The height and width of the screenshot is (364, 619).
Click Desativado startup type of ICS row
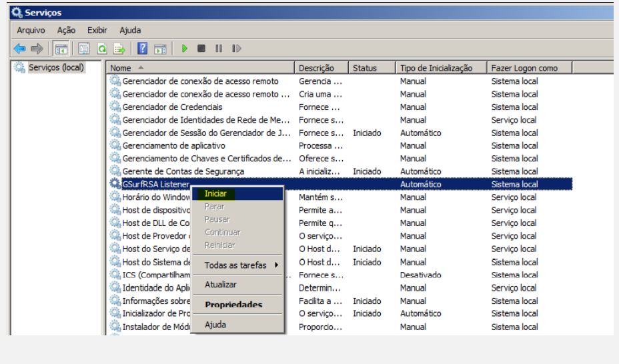coord(420,275)
